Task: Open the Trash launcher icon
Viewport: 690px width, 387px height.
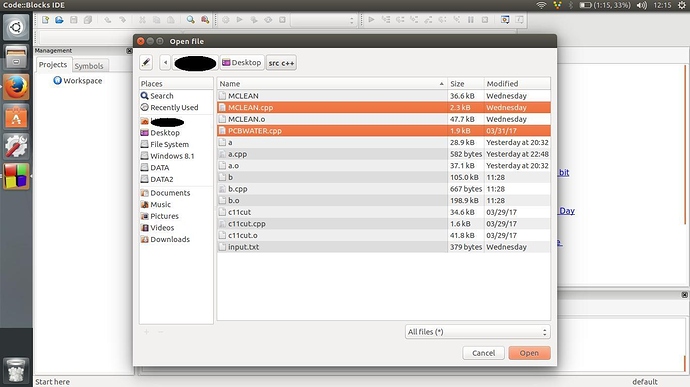Action: (16, 370)
